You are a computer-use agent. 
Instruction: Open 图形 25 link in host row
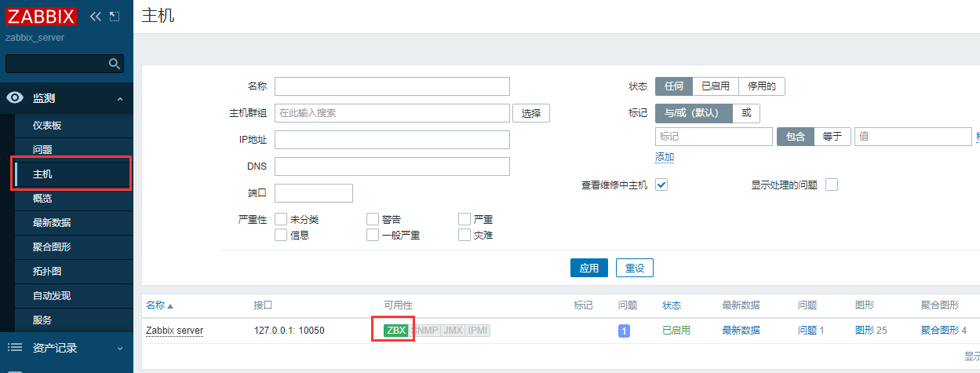click(871, 331)
